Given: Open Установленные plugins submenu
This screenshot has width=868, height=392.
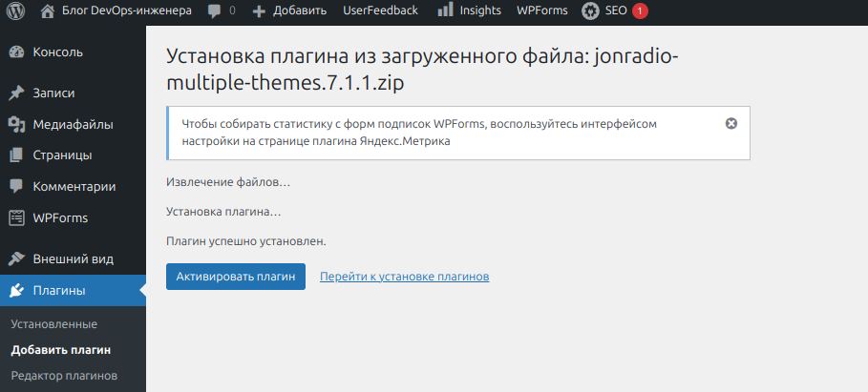Looking at the screenshot, I should (53, 324).
